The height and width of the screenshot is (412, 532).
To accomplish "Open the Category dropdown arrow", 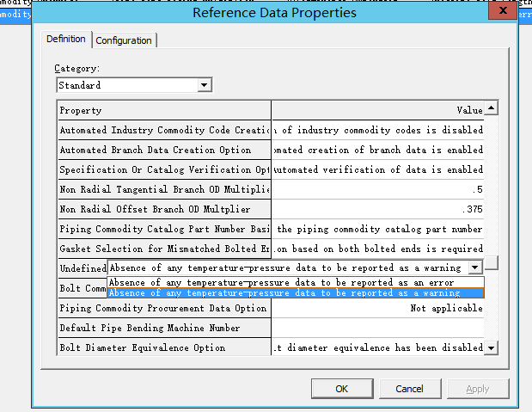I will tap(205, 85).
